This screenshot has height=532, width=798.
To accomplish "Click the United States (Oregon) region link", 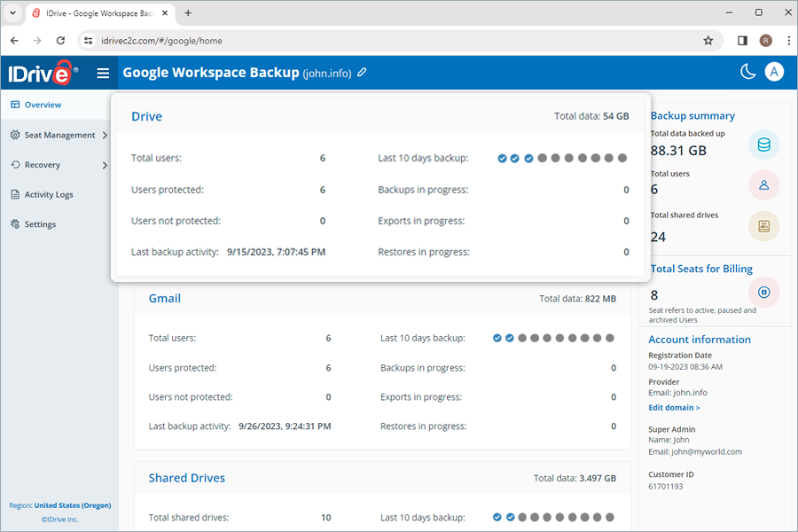I will click(73, 505).
